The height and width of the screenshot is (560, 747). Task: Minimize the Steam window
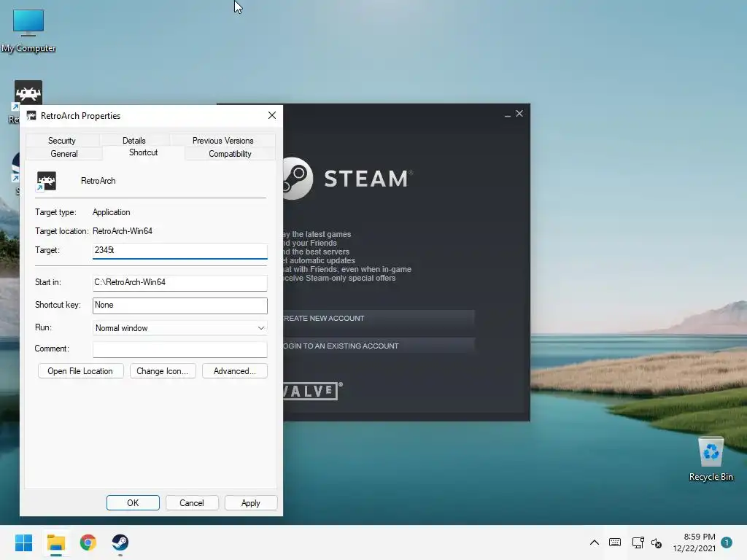[508, 114]
